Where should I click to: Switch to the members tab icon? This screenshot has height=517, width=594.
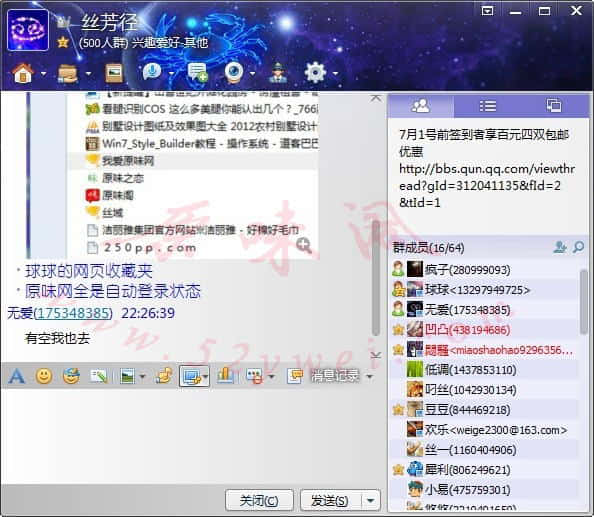[x=420, y=106]
